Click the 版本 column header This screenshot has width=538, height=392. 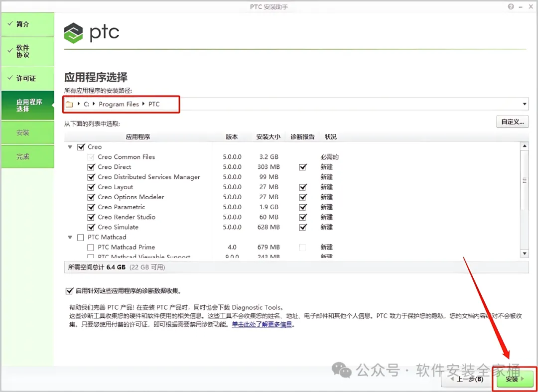click(232, 137)
